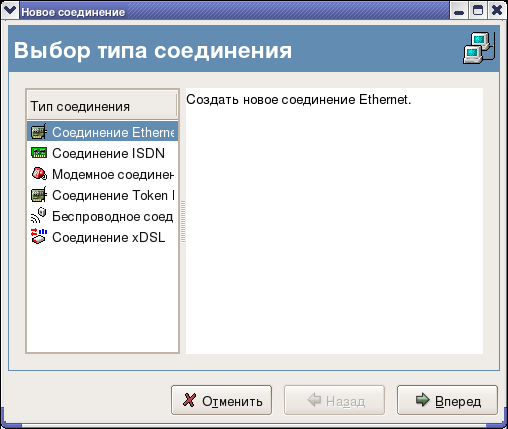The width and height of the screenshot is (508, 429).
Task: Click the xDSL modem icon
Action: coord(39,236)
